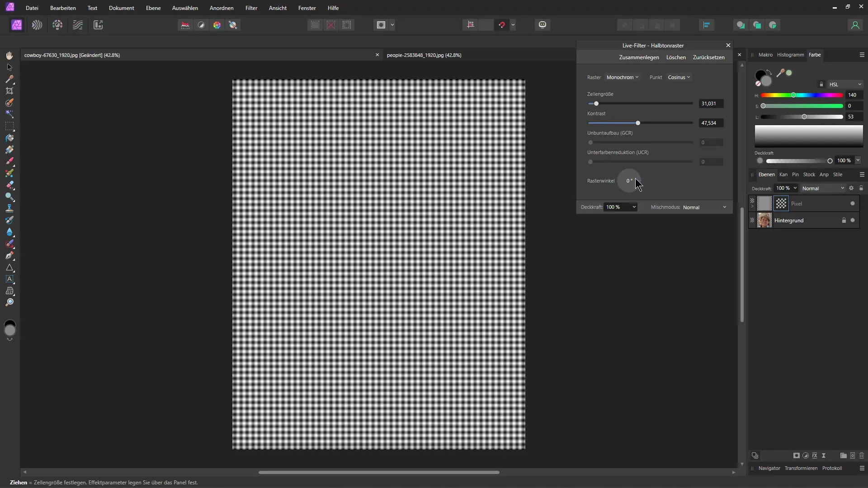Click Zusammenlegen button in filter panel
The height and width of the screenshot is (488, 868).
click(x=639, y=57)
